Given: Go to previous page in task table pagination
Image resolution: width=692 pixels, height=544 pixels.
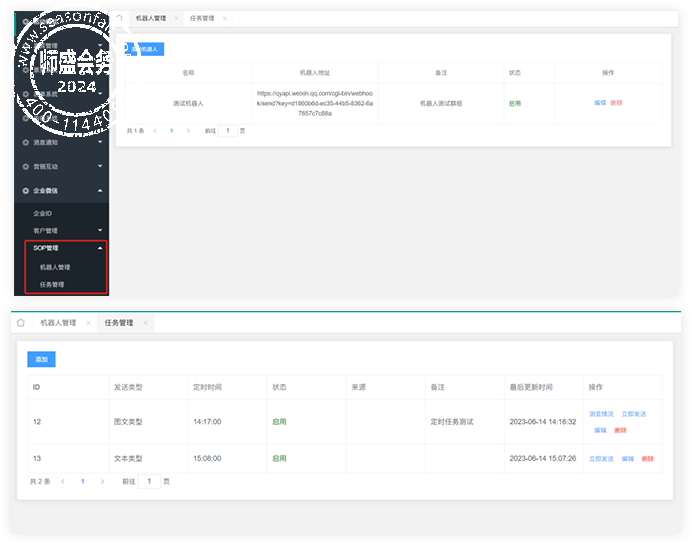Looking at the screenshot, I should 63,481.
